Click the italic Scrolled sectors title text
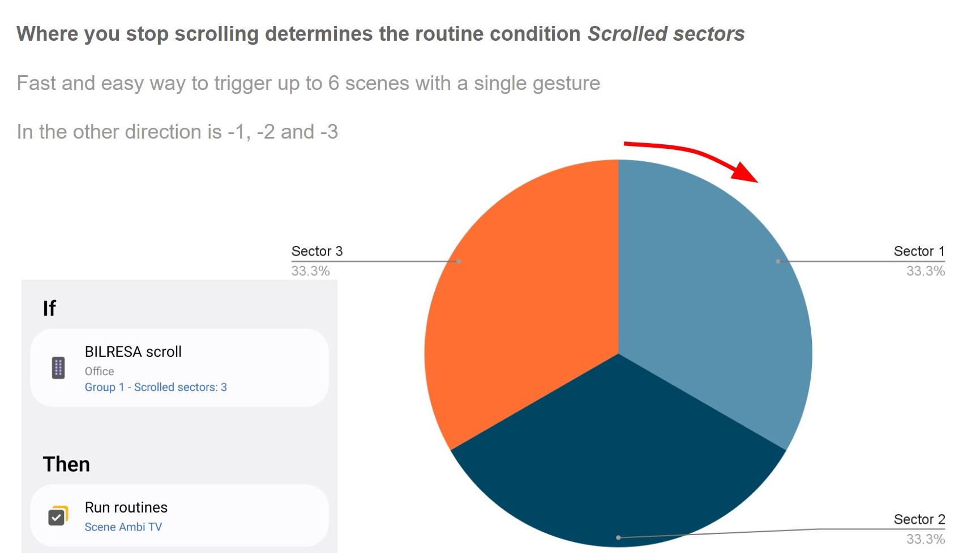Viewport: 963px width, 560px height. (666, 34)
